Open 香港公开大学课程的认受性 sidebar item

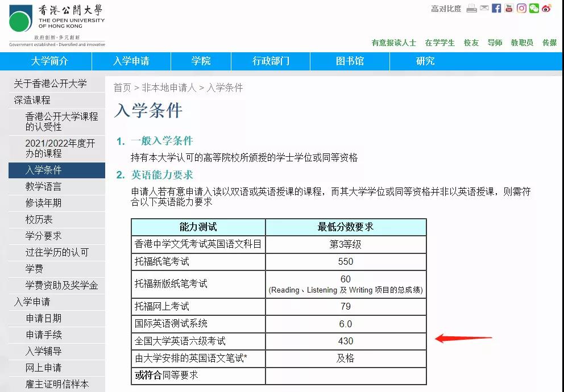[x=57, y=122]
